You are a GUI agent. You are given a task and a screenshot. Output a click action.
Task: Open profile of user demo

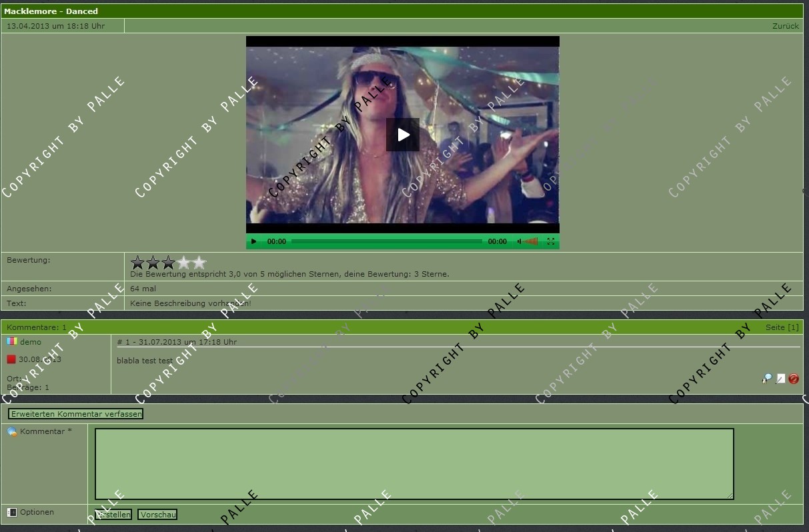pos(31,342)
